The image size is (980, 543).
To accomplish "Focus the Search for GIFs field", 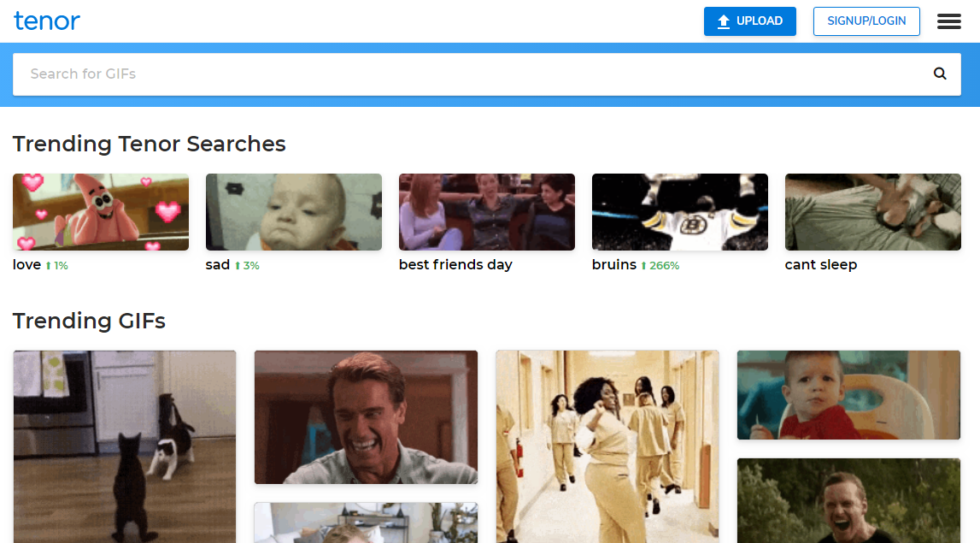I will coord(486,74).
